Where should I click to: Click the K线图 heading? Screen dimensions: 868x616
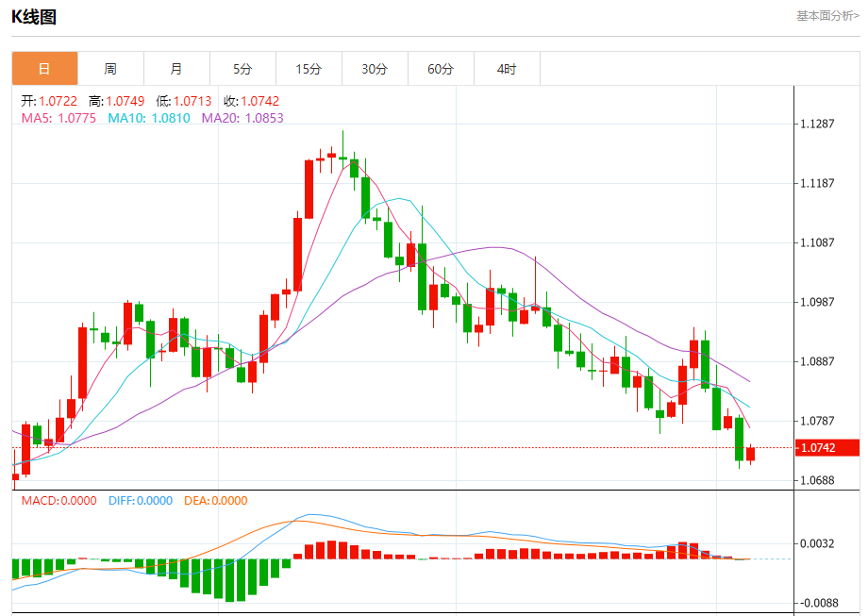point(34,17)
